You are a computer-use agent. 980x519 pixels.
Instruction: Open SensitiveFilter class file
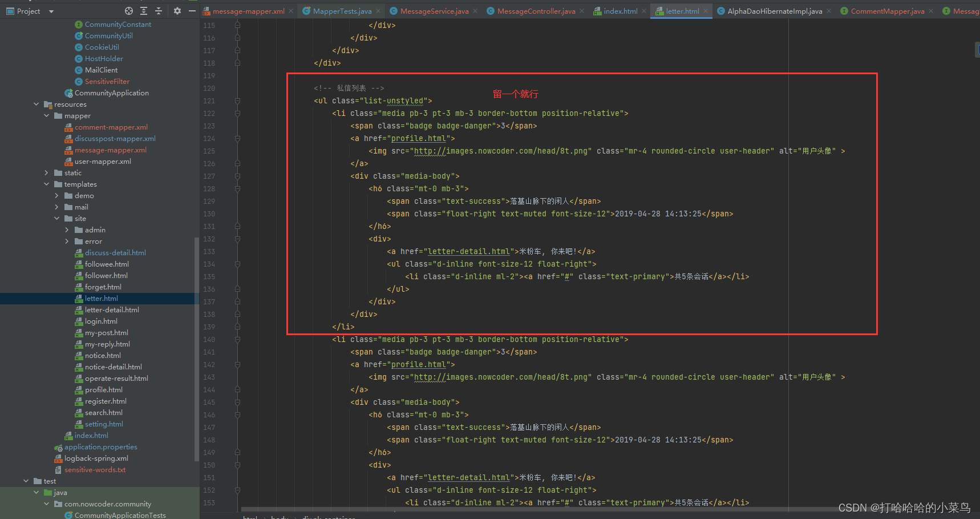point(107,81)
